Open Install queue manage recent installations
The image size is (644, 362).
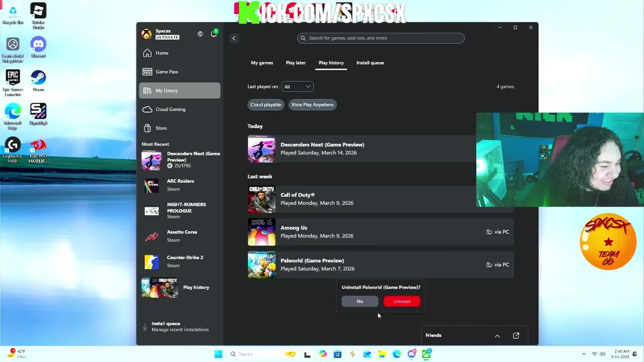(x=181, y=326)
